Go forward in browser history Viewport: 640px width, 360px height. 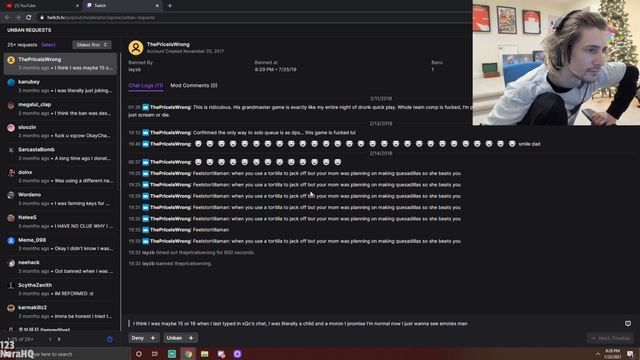18,18
